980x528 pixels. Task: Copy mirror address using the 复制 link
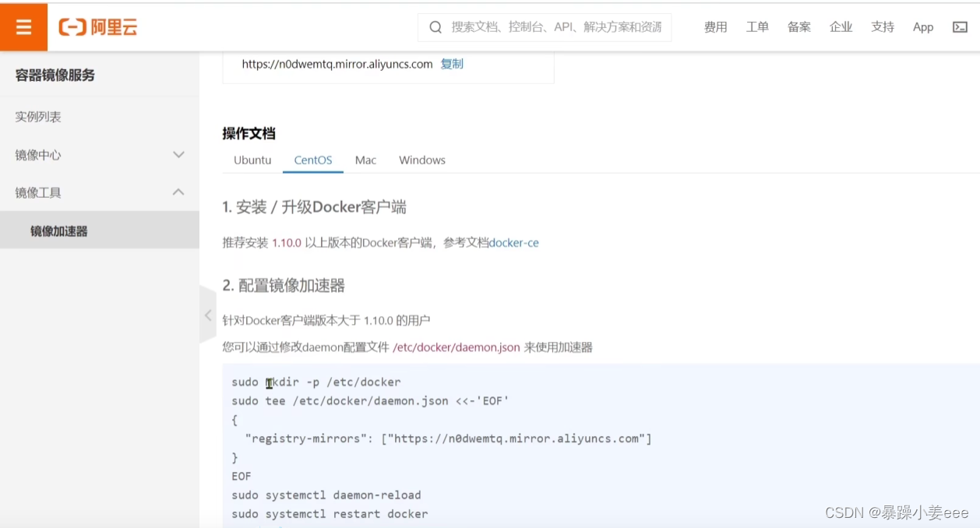[452, 64]
